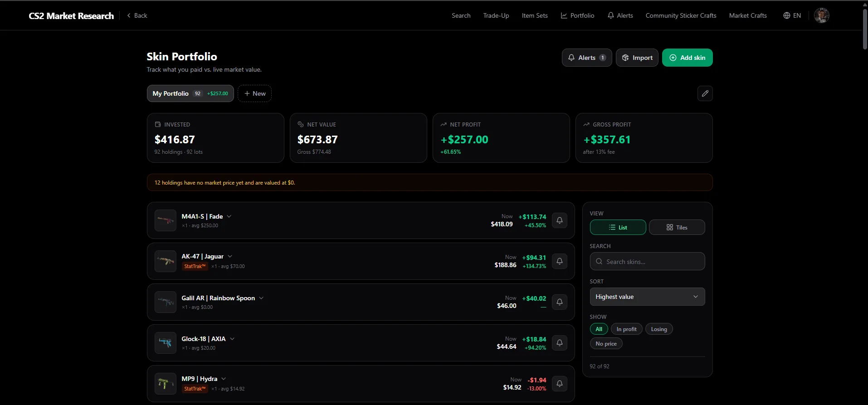This screenshot has width=868, height=405.
Task: Click the -$1.94 loss on MP9 Hydra
Action: 537,380
